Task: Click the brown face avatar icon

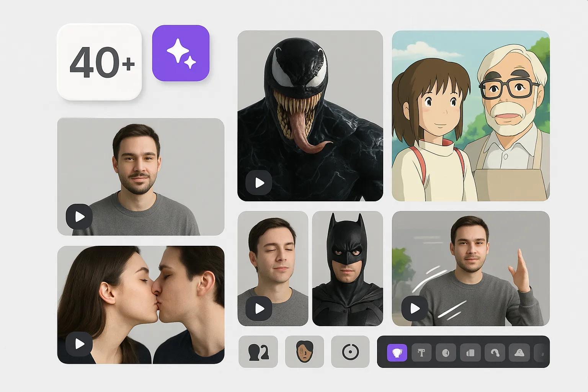Action: [305, 352]
